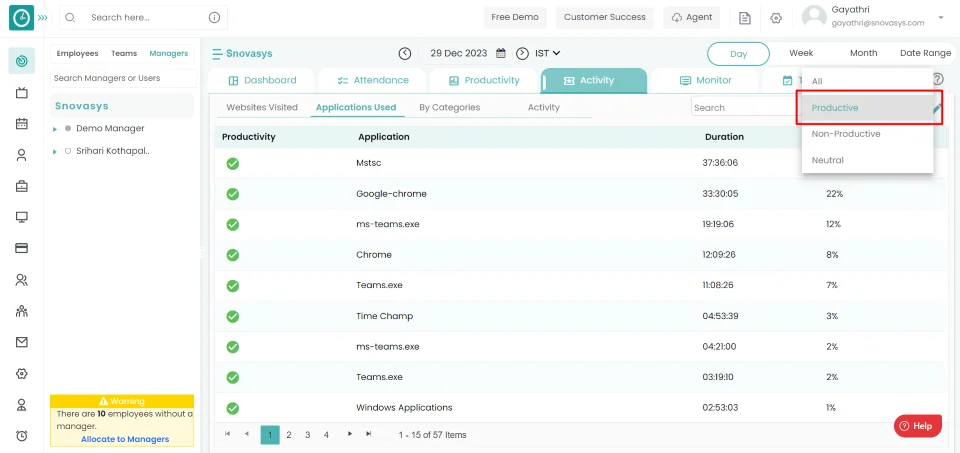Select Non-Productive filter option
Viewport: 960px width, 453px height.
(x=867, y=134)
